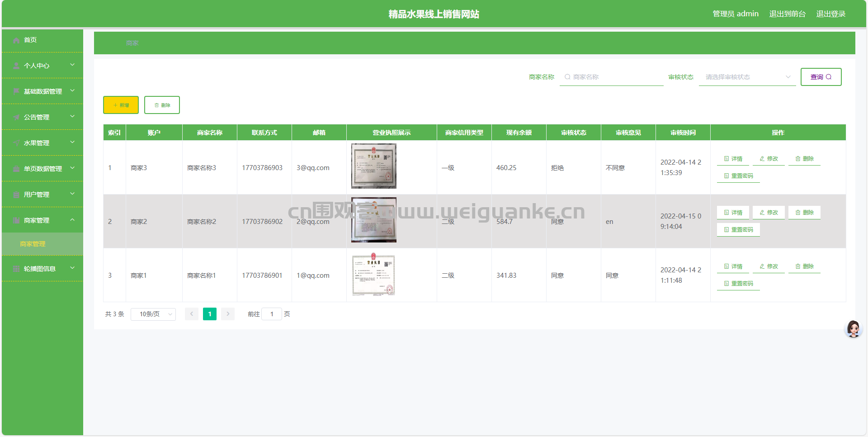Expand the 水果管理 sidebar menu
The image size is (868, 437).
42,143
